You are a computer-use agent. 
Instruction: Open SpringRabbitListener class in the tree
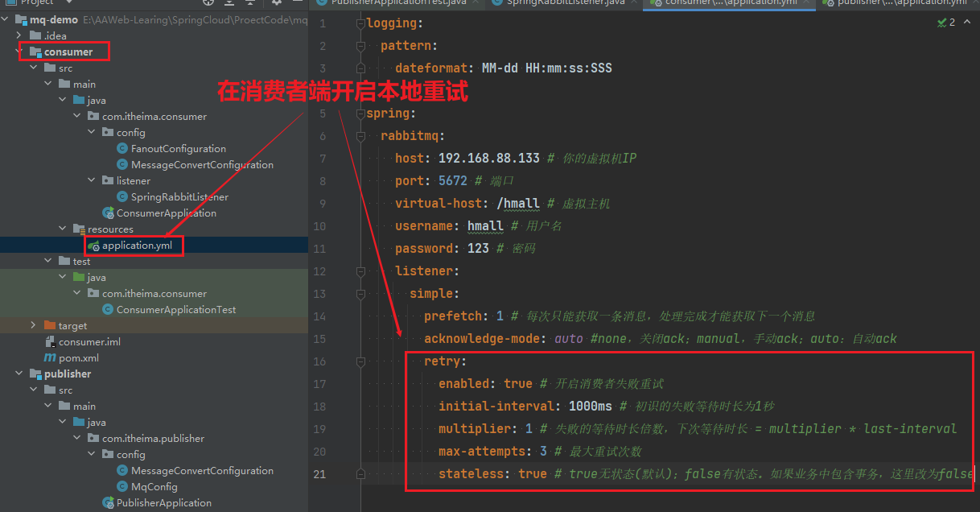pos(179,196)
